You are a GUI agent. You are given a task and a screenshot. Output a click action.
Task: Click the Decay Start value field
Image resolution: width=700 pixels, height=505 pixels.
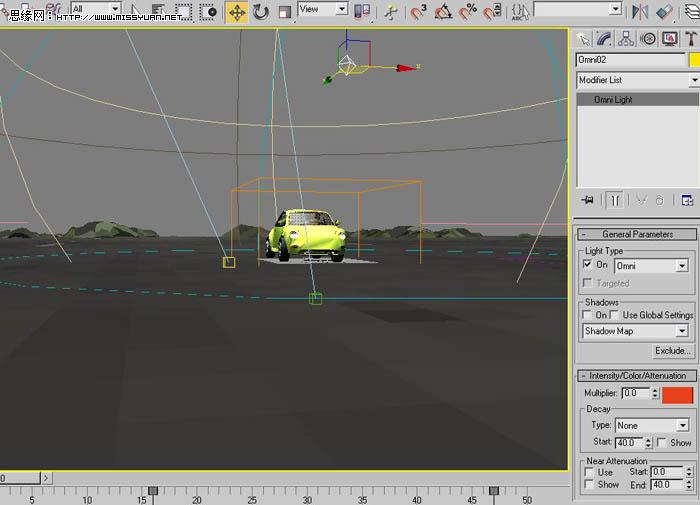coord(629,442)
